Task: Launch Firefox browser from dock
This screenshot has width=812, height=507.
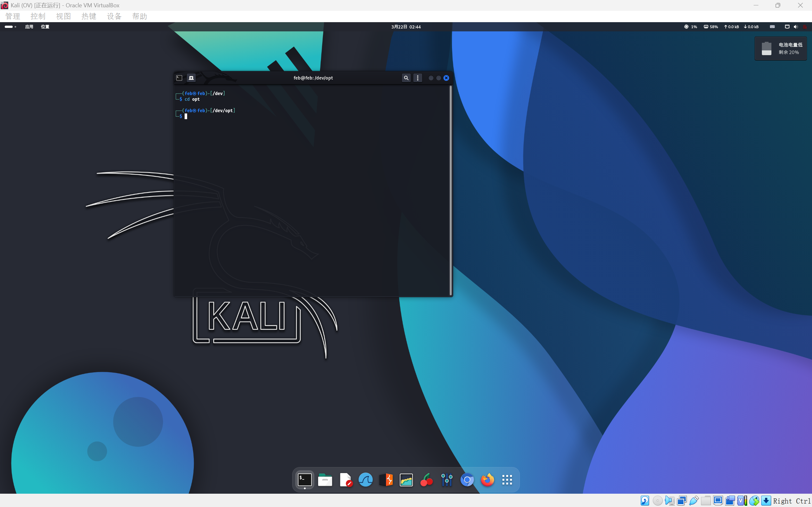Action: [x=487, y=480]
